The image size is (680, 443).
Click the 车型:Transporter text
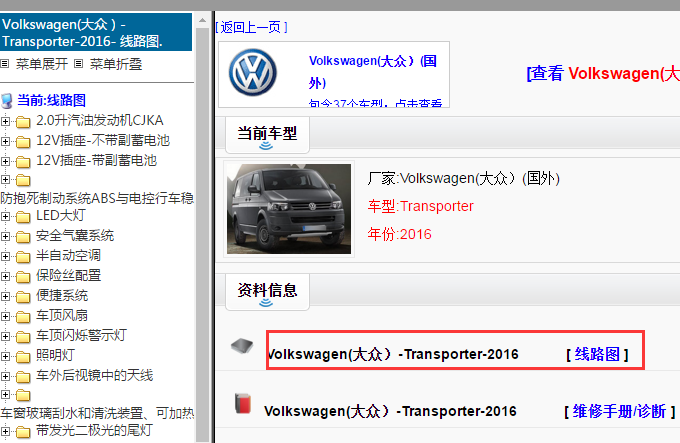click(421, 206)
